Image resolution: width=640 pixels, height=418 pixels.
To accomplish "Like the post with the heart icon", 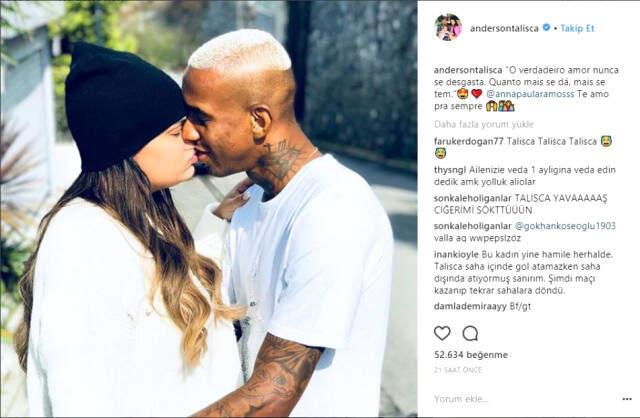I will click(442, 334).
